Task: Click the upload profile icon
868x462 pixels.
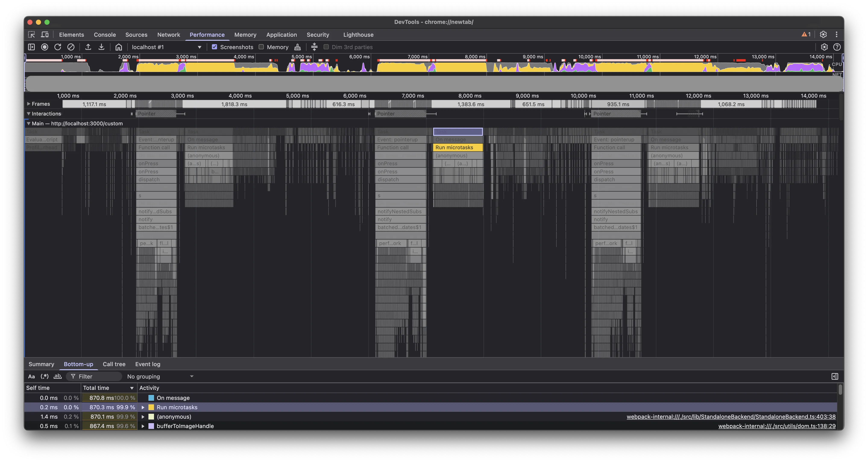Action: click(x=88, y=47)
